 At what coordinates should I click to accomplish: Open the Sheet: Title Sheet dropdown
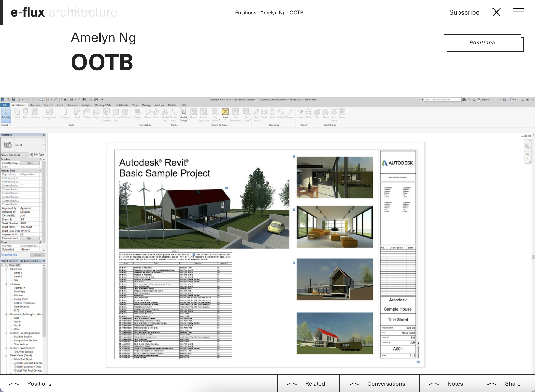tap(14, 155)
